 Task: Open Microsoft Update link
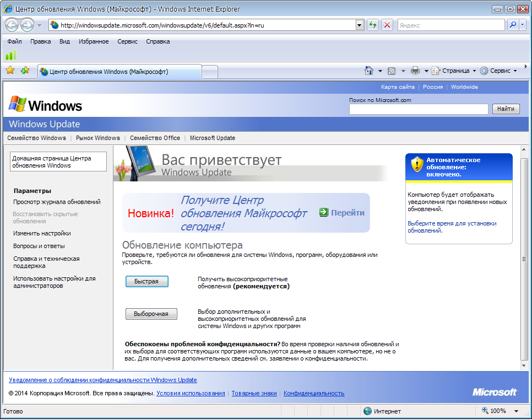click(213, 138)
